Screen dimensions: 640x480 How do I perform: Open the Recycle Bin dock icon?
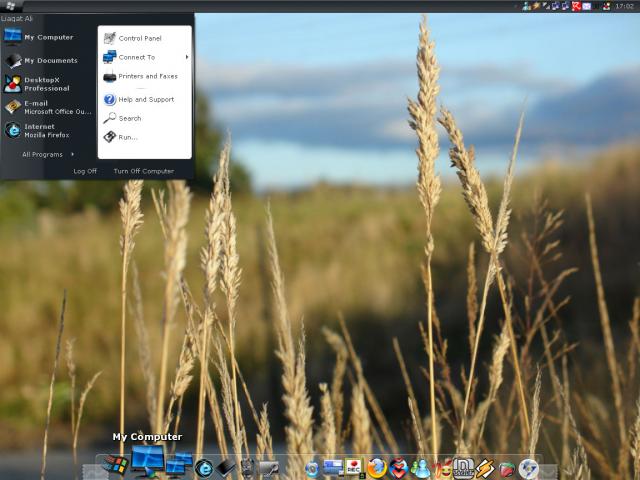pyautogui.click(x=247, y=467)
